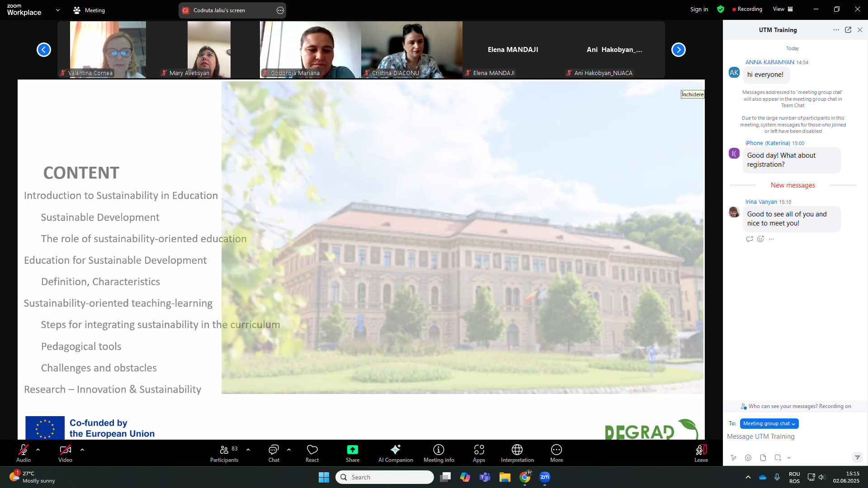Click the Leave meeting button

pyautogui.click(x=701, y=453)
